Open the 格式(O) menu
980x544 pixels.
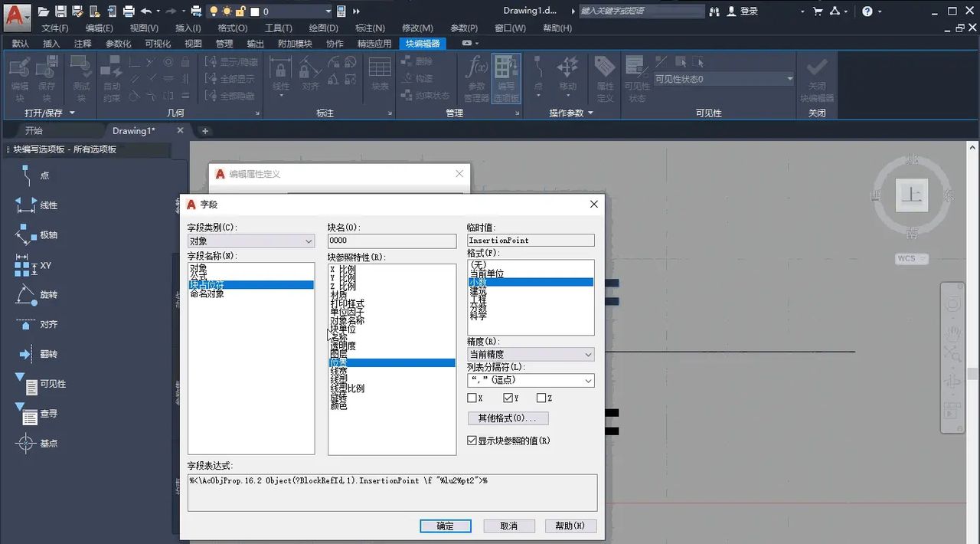point(232,28)
